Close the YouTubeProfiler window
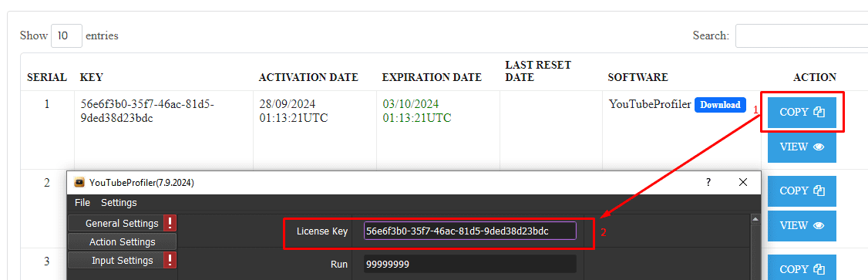868x280 pixels. click(x=743, y=182)
